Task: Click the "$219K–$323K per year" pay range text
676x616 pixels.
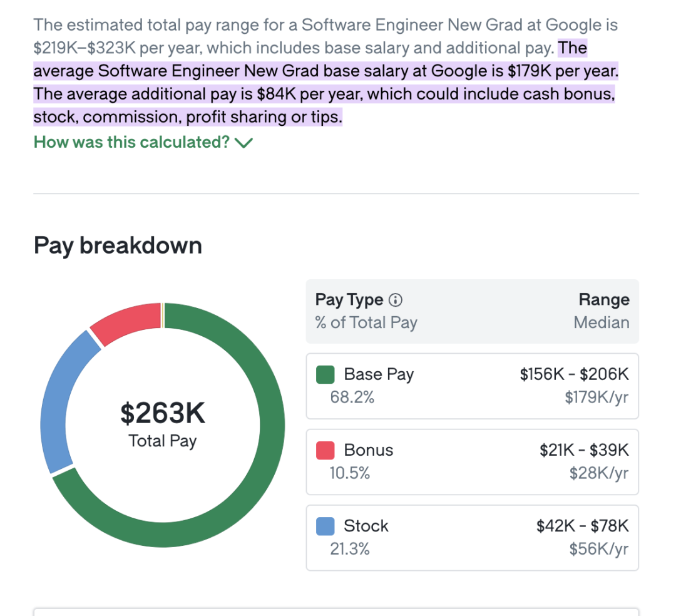Action: [118, 48]
